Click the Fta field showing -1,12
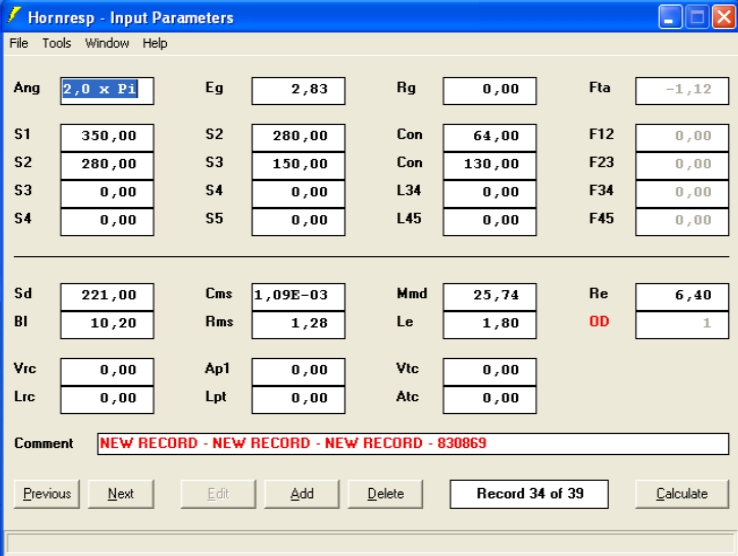738x556 pixels. 682,90
